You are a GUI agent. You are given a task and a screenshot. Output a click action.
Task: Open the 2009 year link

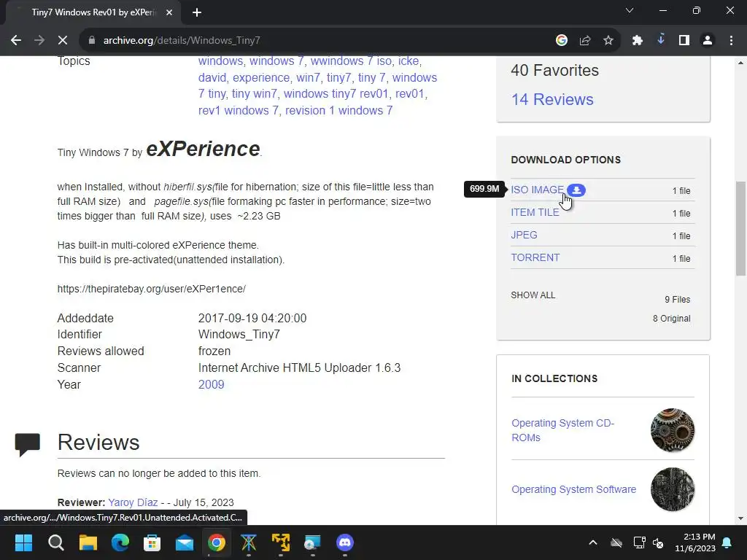(x=211, y=385)
